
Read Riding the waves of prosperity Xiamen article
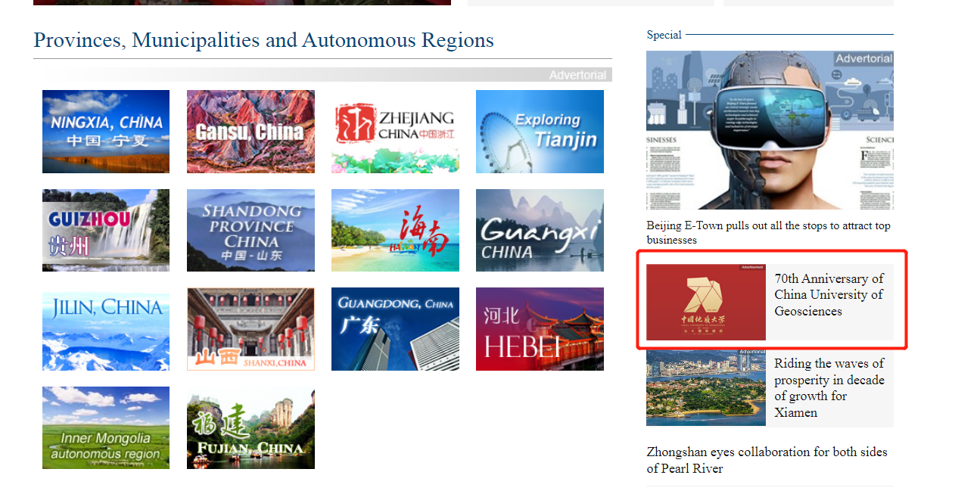829,387
